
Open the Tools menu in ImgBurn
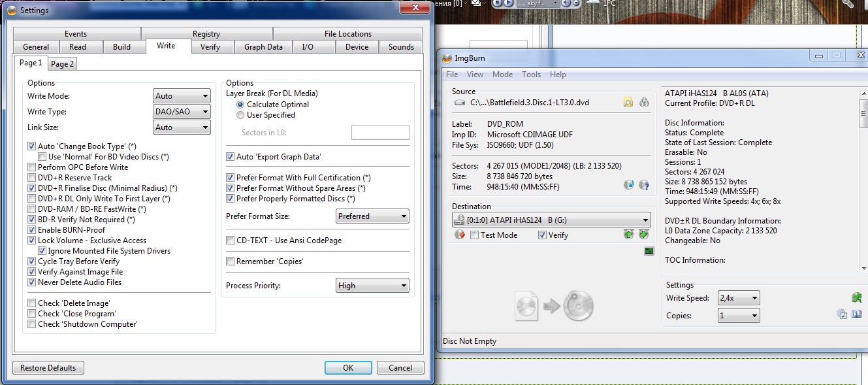pyautogui.click(x=532, y=75)
